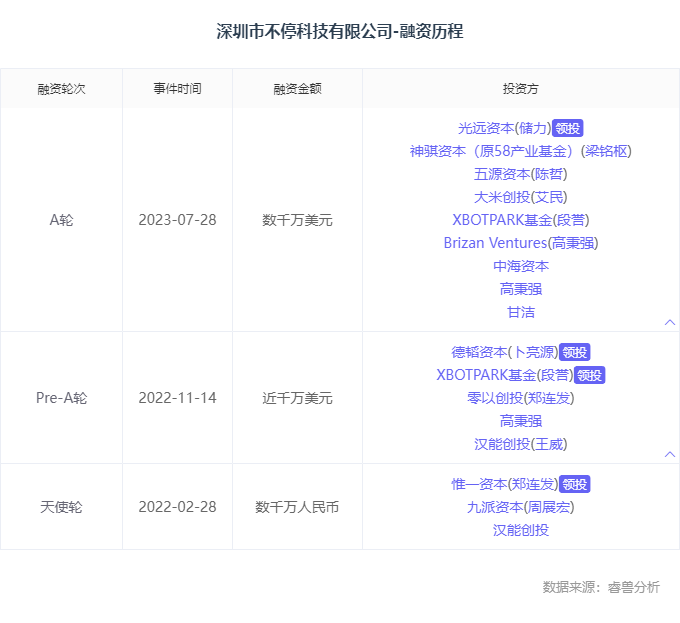Open 神骐资本（原58产业基金）(梁铭枢) link

click(520, 151)
